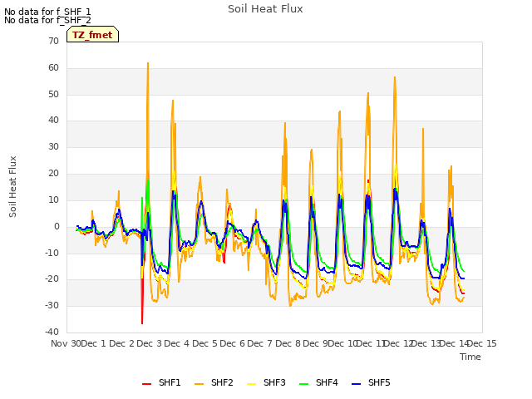Screen dimensions: 532x399
Task: Click the yellow SHF3 legend swatch
Action: [x=251, y=384]
